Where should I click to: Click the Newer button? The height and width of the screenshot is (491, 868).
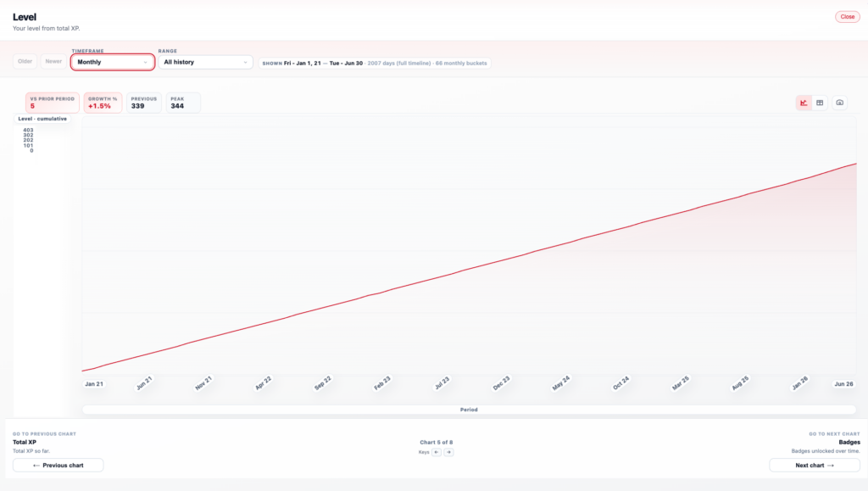tap(53, 62)
